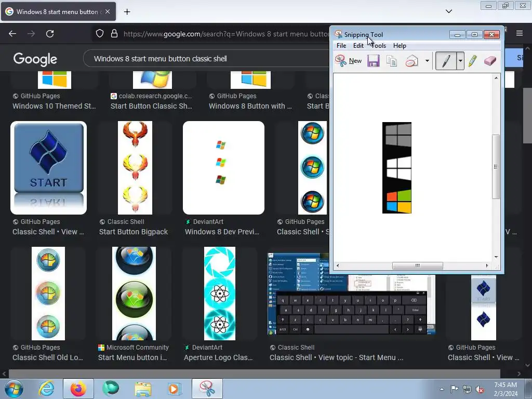This screenshot has height=399, width=532.
Task: Open Windows Media Player from taskbar
Action: pos(175,389)
